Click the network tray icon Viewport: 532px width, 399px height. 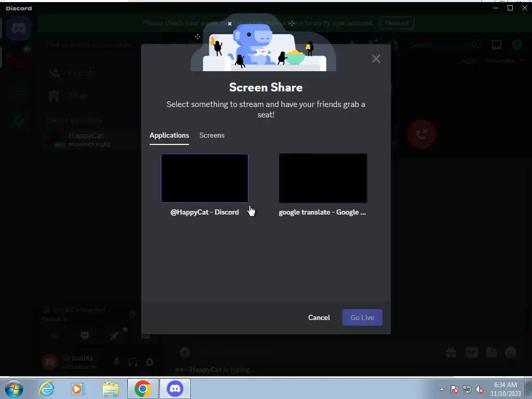467,390
